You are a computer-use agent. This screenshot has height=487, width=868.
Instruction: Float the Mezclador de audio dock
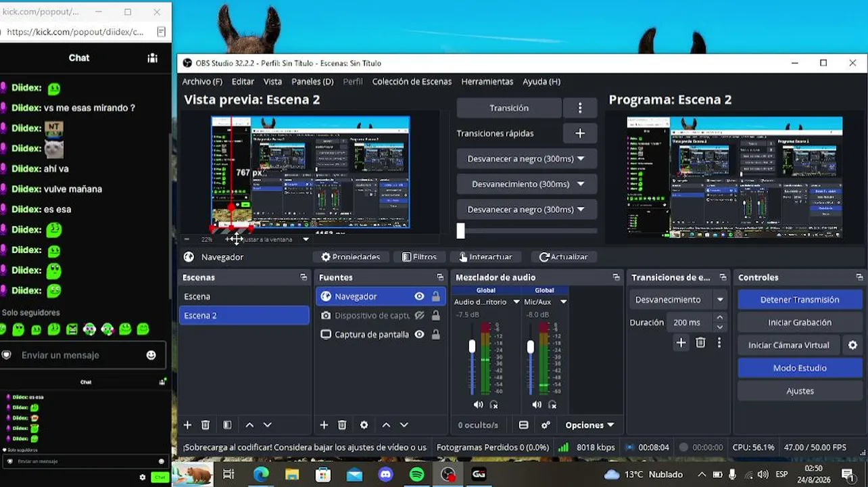click(616, 277)
